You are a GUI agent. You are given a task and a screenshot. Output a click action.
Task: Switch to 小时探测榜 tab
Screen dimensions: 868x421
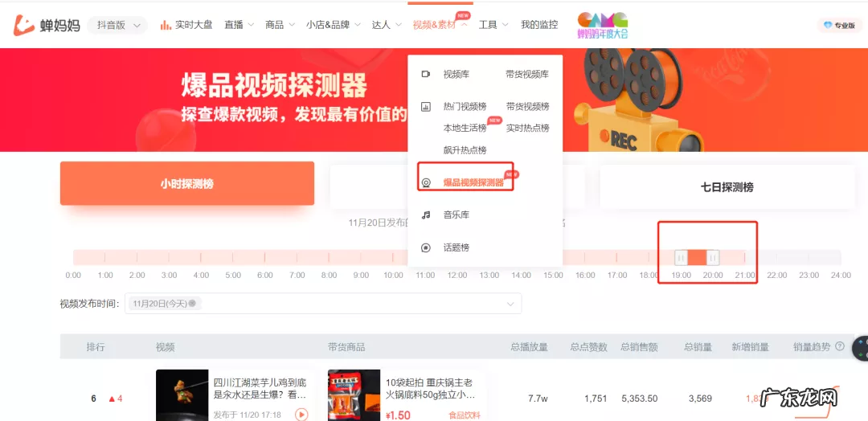point(187,184)
